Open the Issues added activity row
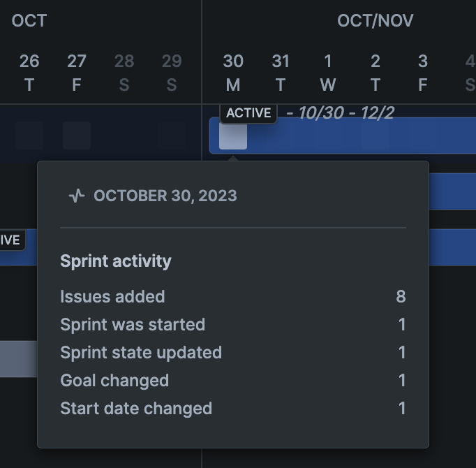The width and height of the screenshot is (476, 468). click(x=233, y=296)
